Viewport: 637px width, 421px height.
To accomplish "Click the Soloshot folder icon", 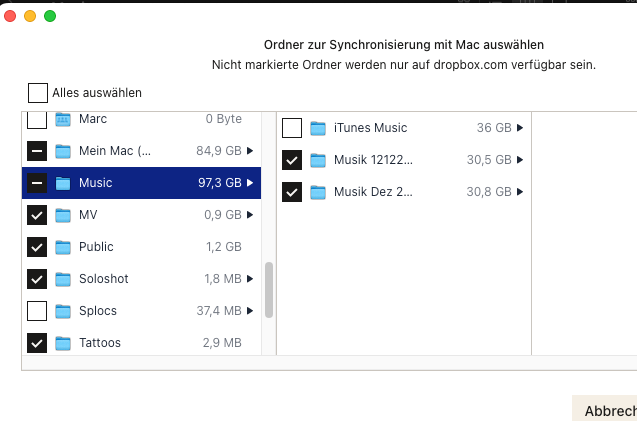I will point(63,279).
